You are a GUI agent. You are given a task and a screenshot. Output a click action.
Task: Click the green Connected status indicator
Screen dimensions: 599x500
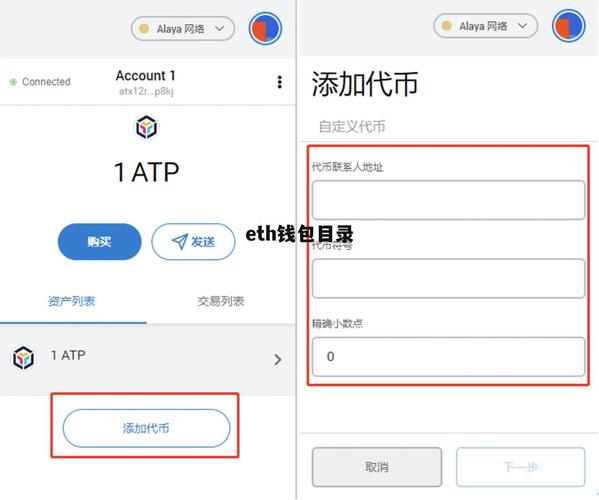point(13,82)
